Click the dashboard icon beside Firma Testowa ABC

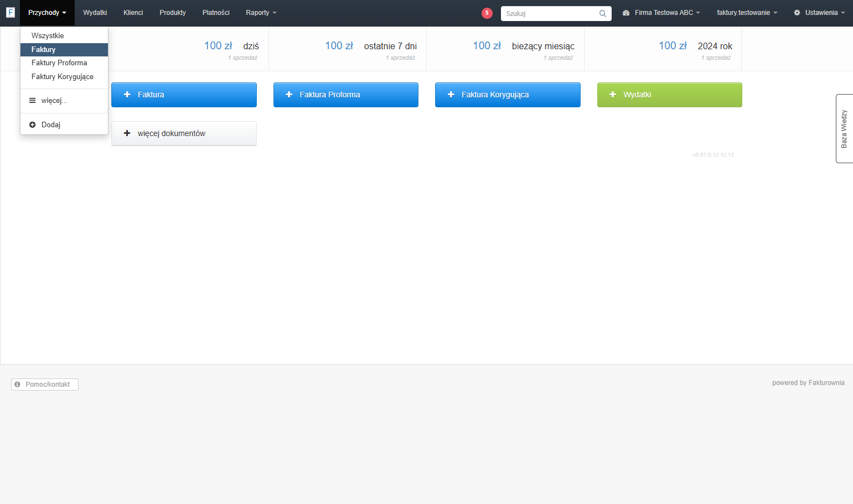point(626,13)
